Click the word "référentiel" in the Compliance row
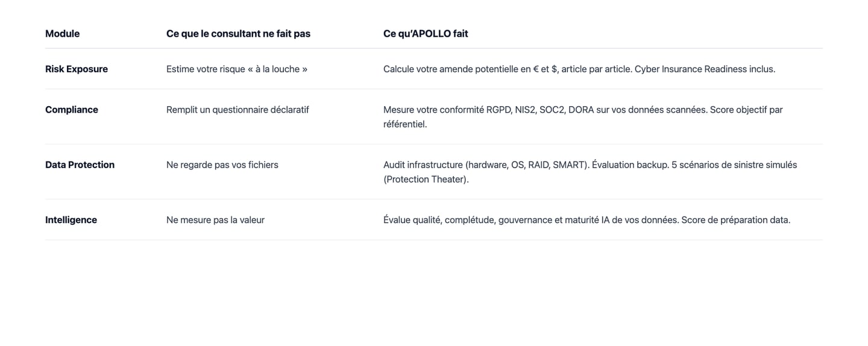Screen dimensions: 868x346 [404, 125]
